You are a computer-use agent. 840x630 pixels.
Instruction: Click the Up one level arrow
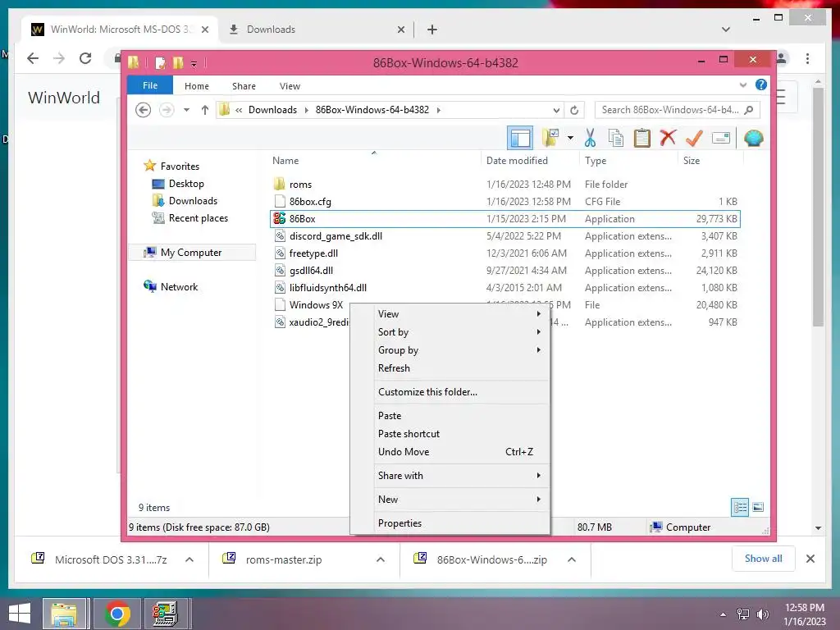(x=204, y=110)
